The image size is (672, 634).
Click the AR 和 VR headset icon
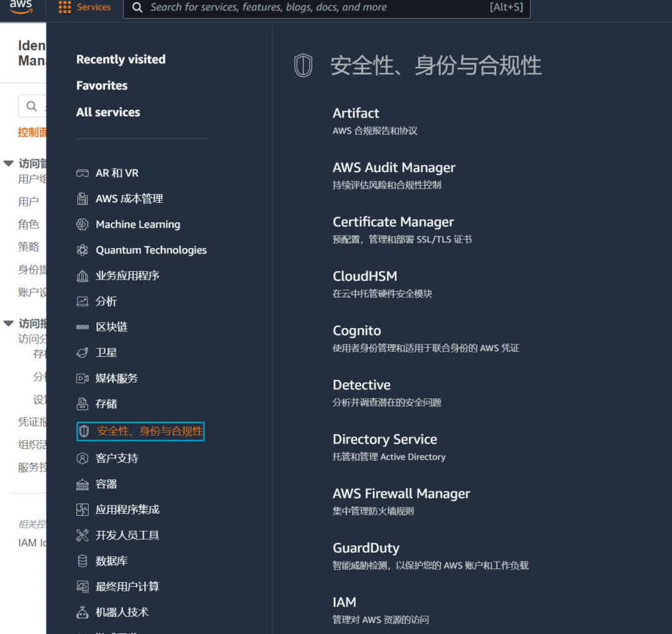point(82,173)
